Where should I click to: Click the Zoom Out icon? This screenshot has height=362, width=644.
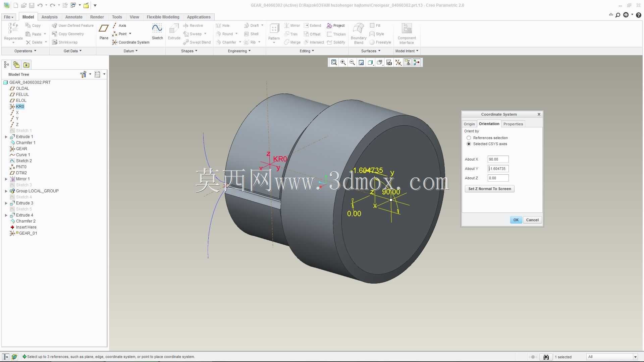coord(352,62)
